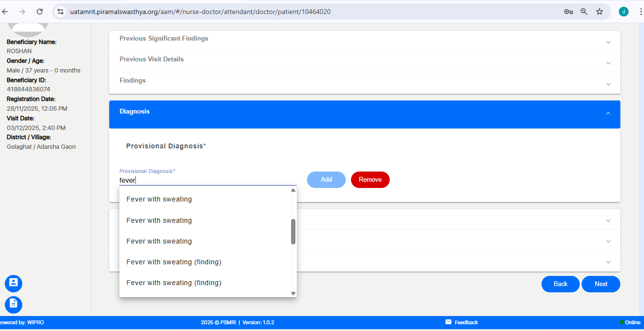
Task: Reload the page using browser refresh icon
Action: click(40, 12)
